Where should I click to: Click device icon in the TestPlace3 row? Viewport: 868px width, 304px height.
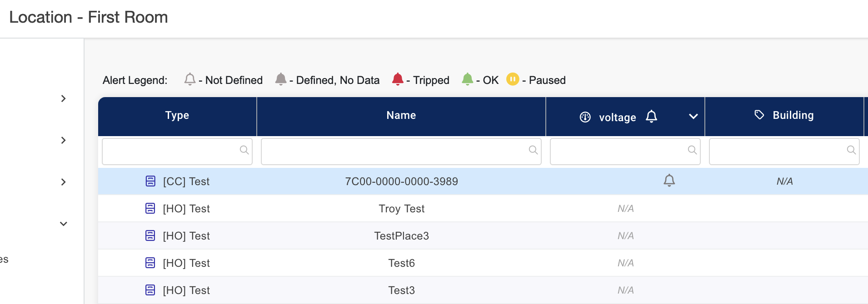(150, 235)
